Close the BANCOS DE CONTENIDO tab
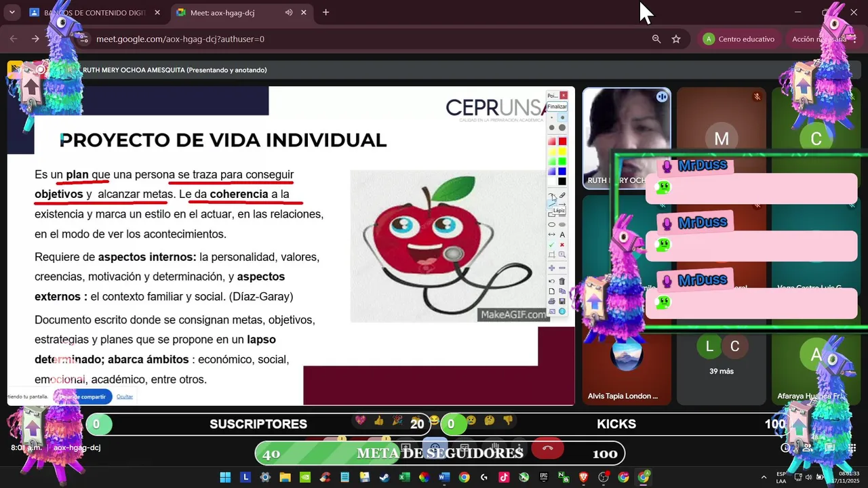The image size is (868, 488). (x=157, y=12)
